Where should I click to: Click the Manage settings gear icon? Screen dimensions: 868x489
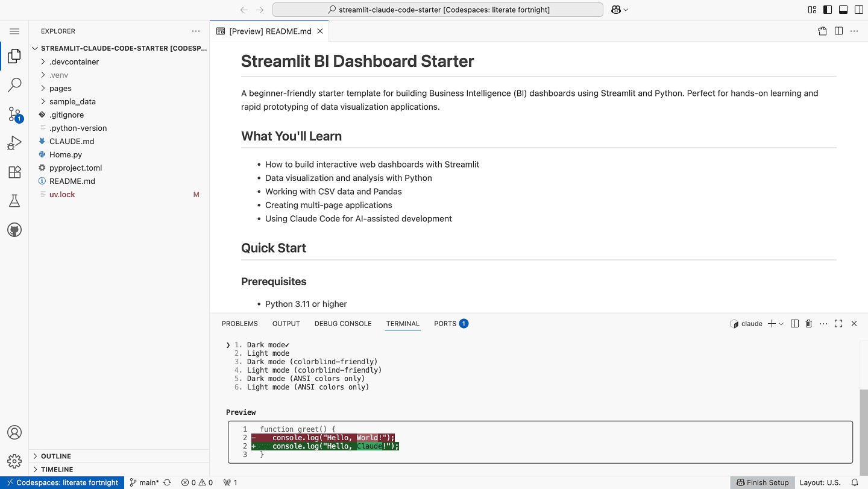pos(14,461)
